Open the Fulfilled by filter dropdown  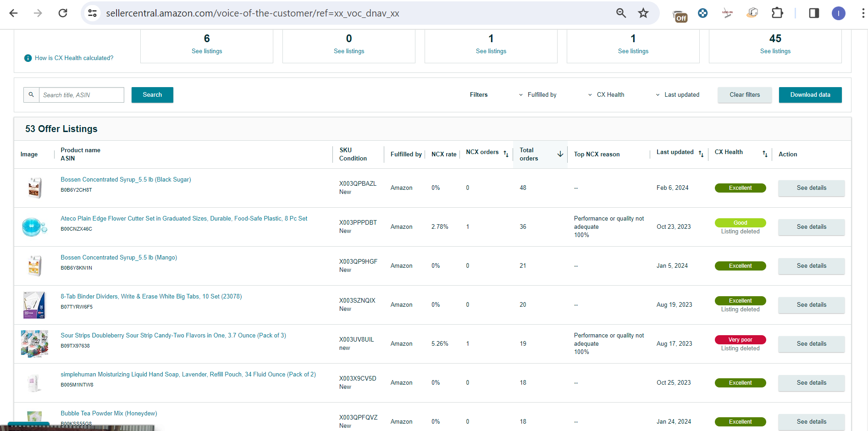[x=537, y=95]
